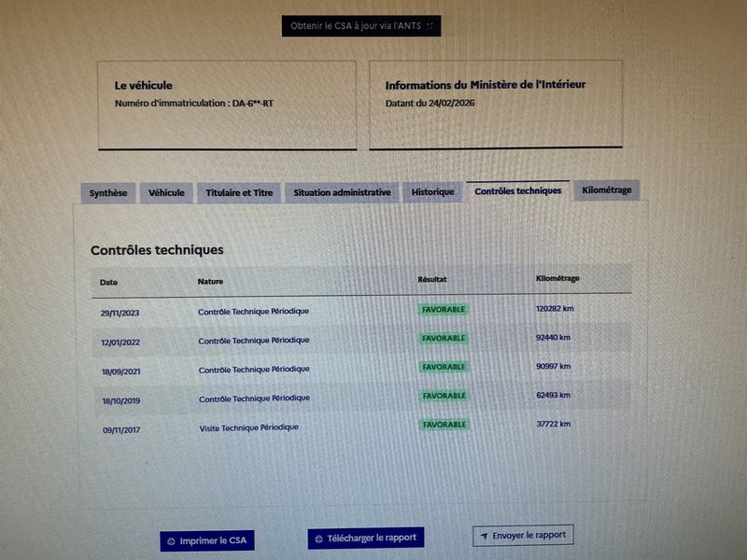Select the Contrôles techniques tab

(x=518, y=191)
